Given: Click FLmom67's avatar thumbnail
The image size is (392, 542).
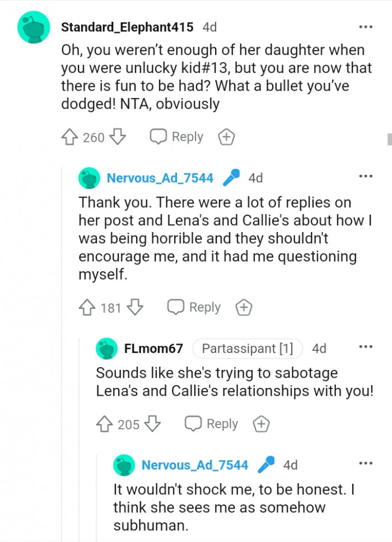Looking at the screenshot, I should coord(107,348).
